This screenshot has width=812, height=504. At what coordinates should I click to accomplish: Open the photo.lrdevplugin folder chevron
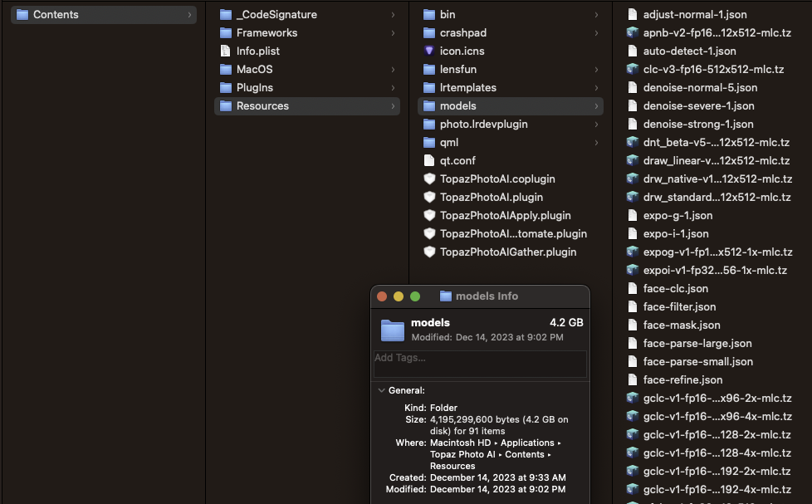pos(596,124)
